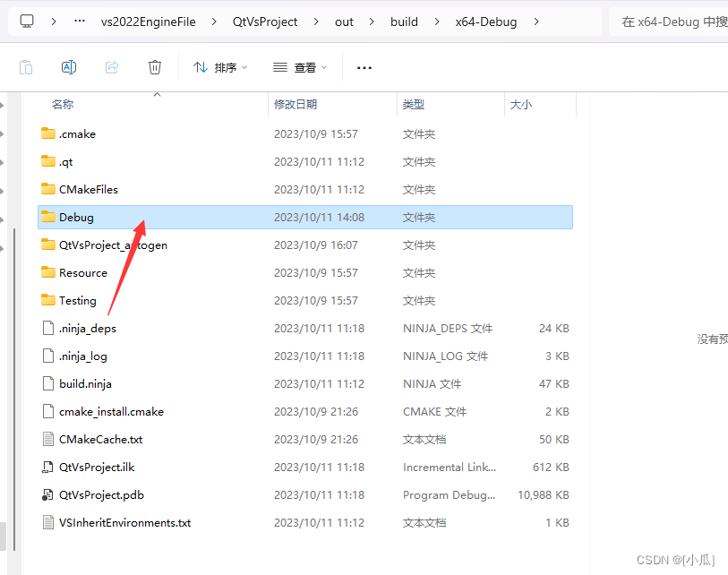Click the This PC monitor icon in breadcrumb
The image size is (728, 575).
click(x=27, y=21)
